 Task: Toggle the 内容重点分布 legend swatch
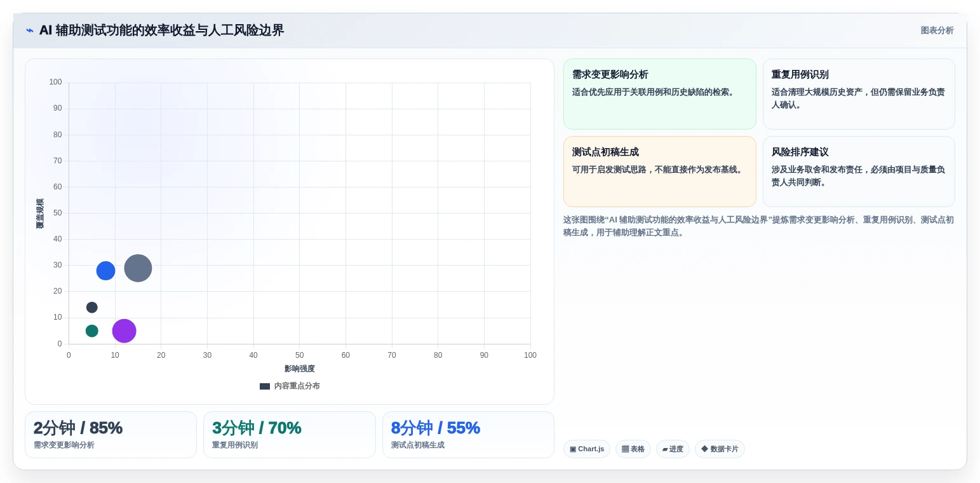pos(265,386)
